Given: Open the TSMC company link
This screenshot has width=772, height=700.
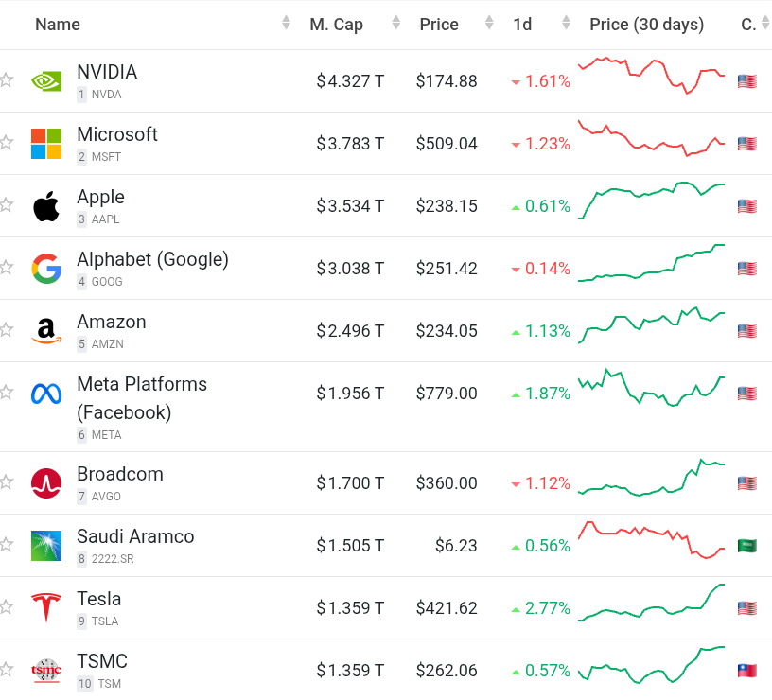Looking at the screenshot, I should (x=102, y=661).
